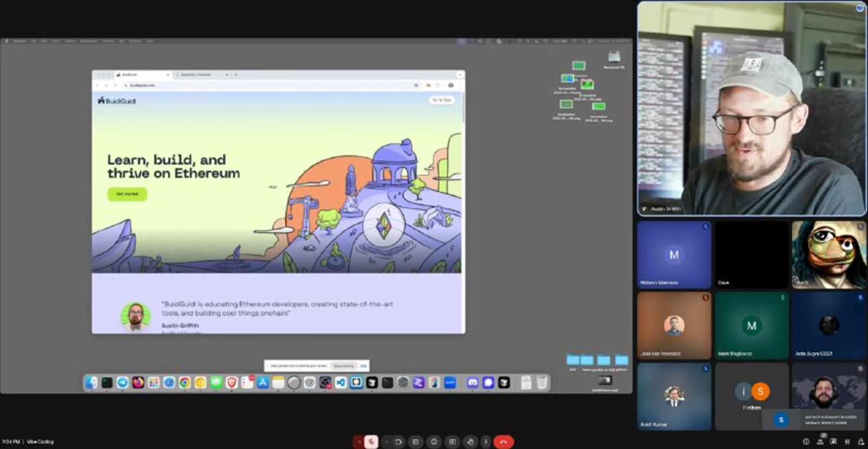Open Messages from the shared dock
The image size is (868, 449).
[216, 383]
